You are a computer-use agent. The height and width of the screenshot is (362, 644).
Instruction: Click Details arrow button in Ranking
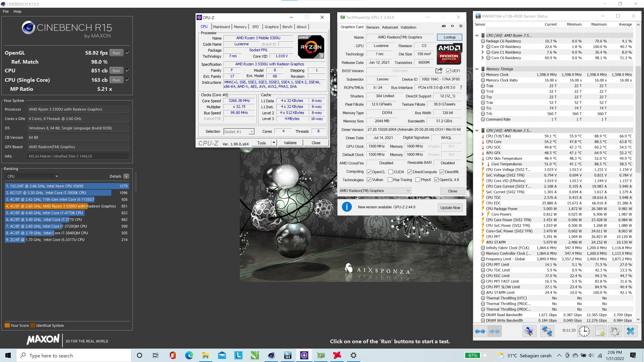[126, 176]
